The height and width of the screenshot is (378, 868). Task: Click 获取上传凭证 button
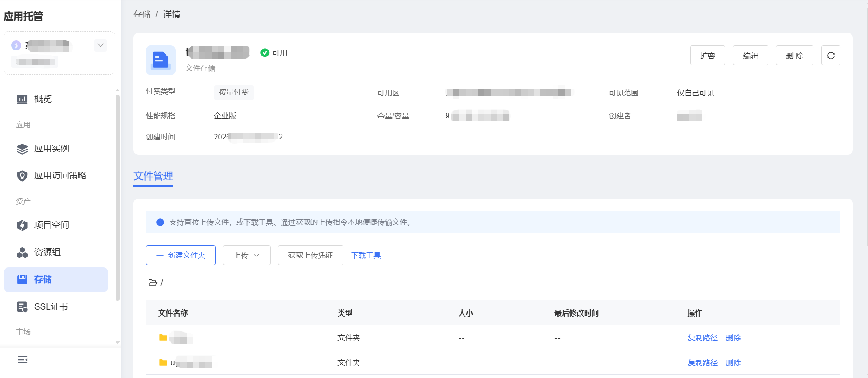click(310, 256)
